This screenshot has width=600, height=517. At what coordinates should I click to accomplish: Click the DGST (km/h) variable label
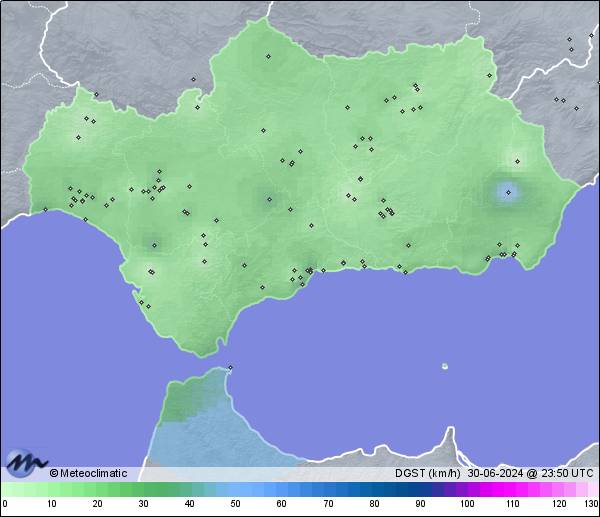[x=427, y=473]
